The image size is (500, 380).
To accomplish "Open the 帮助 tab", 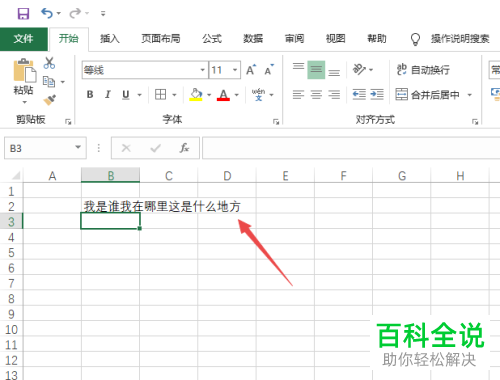I will pos(377,39).
